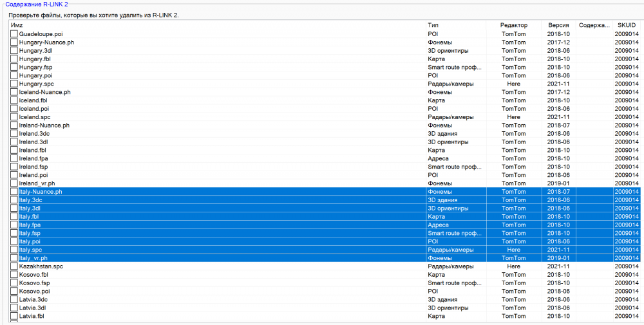Select the Ireland.fpa checkbox

pos(14,158)
